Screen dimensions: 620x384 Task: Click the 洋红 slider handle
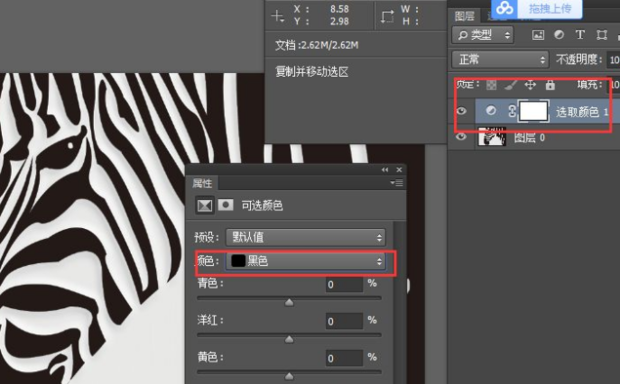(x=289, y=340)
